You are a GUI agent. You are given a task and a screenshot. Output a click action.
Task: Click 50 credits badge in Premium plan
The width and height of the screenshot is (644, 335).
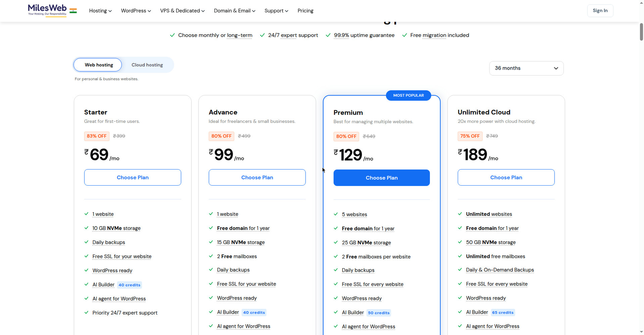click(379, 313)
